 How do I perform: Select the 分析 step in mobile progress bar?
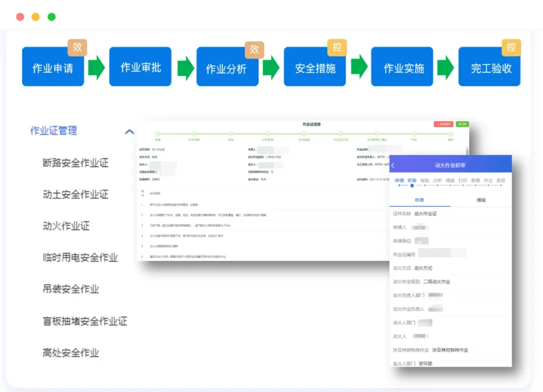point(437,180)
